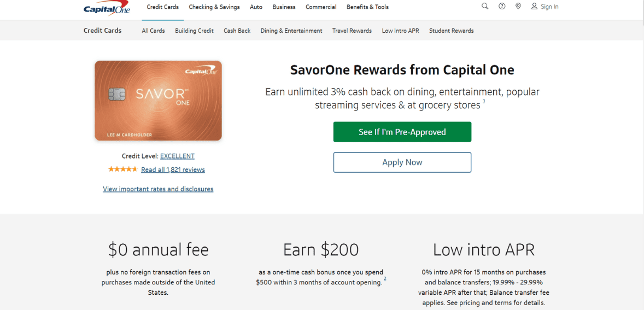
Task: Select the Cash Back category tab
Action: (237, 31)
